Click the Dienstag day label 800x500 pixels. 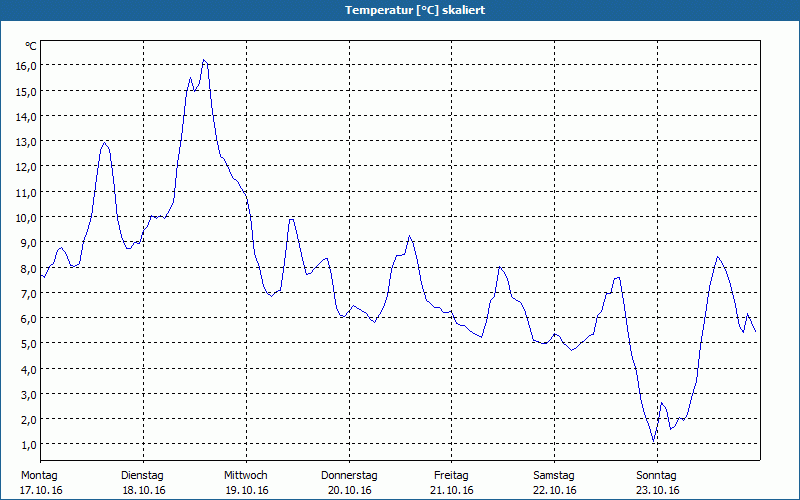(x=142, y=476)
